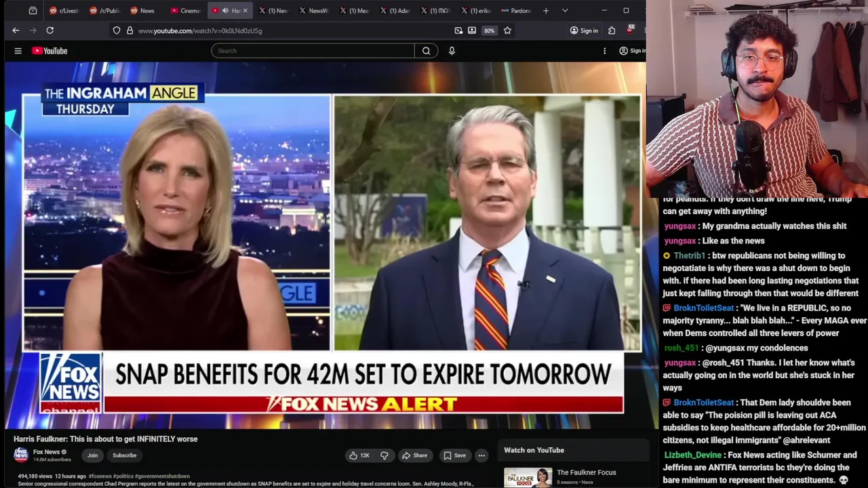Open YouTube settings three-dot menu

tap(604, 51)
